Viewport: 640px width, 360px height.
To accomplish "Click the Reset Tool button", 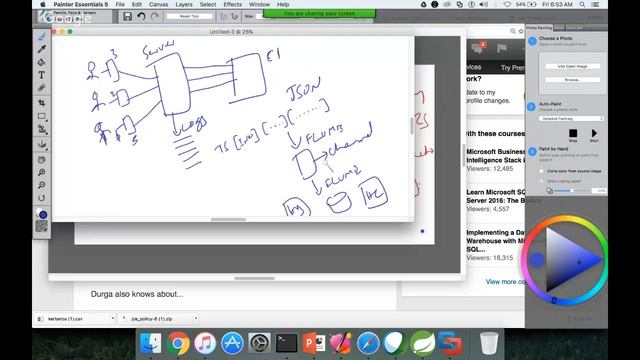I will pos(189,16).
